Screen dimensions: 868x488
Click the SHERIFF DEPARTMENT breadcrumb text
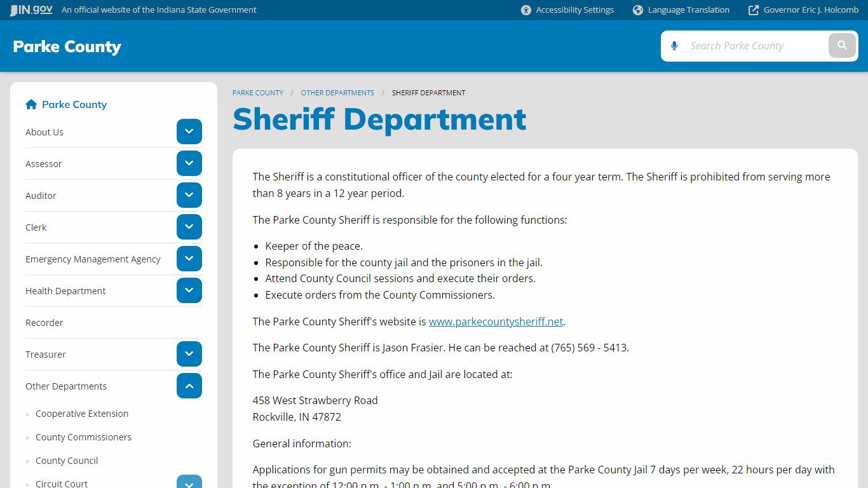[429, 93]
